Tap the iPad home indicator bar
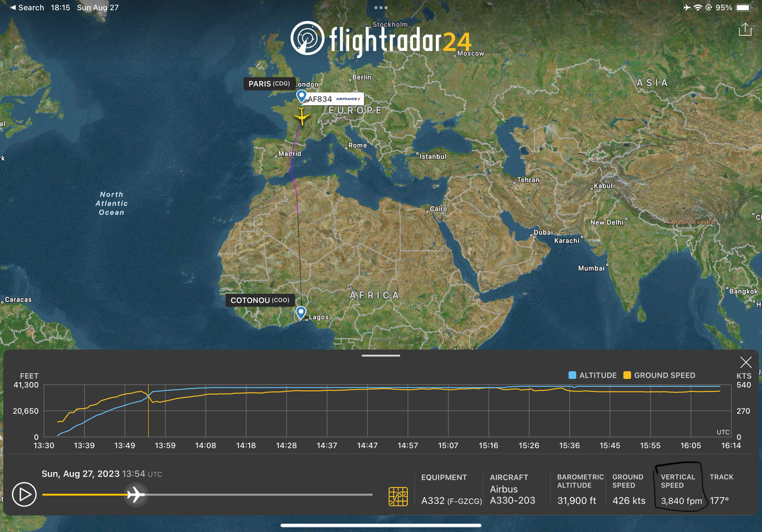Image resolution: width=762 pixels, height=532 pixels. (x=381, y=525)
